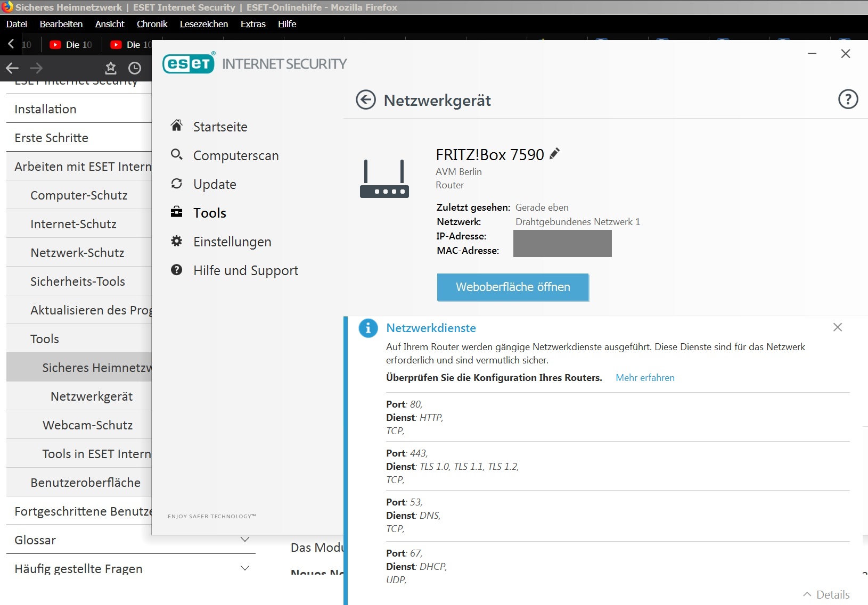Open the Ansicht menu in Firefox
Viewport: 868px width, 605px height.
point(110,24)
